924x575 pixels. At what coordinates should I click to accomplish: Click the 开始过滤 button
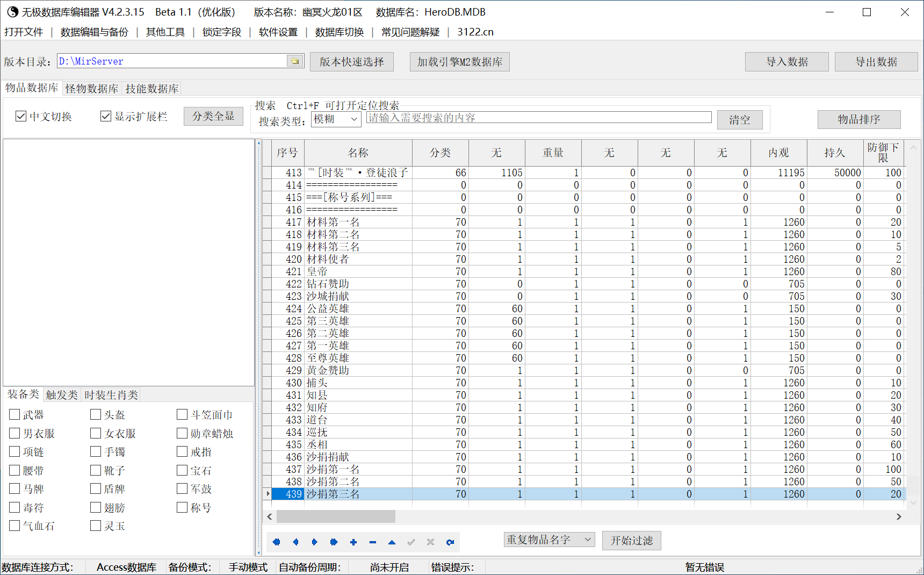[632, 541]
